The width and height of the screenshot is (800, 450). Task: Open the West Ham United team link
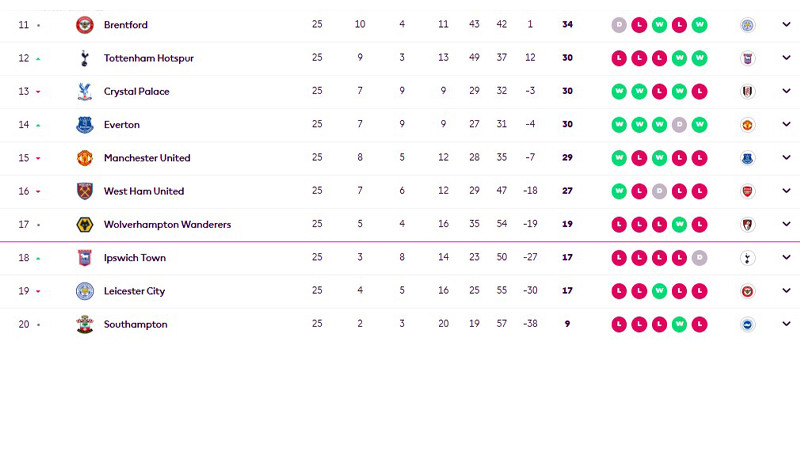click(x=144, y=191)
